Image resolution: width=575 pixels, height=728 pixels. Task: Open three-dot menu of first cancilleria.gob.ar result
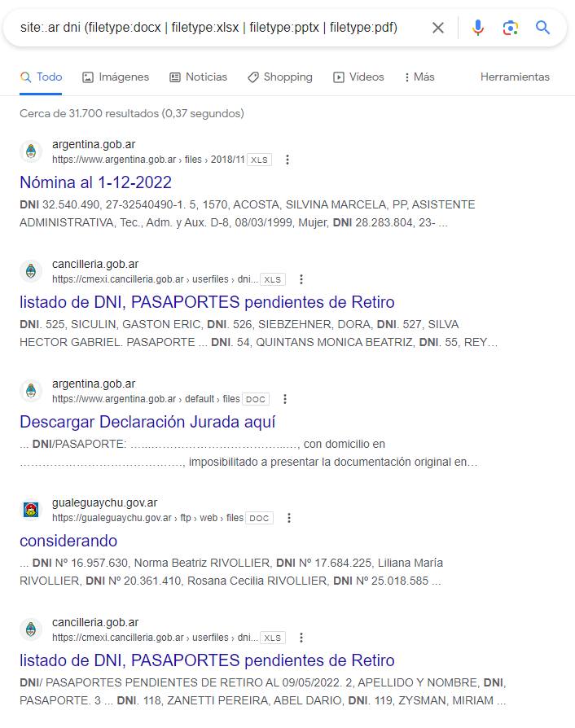click(301, 279)
